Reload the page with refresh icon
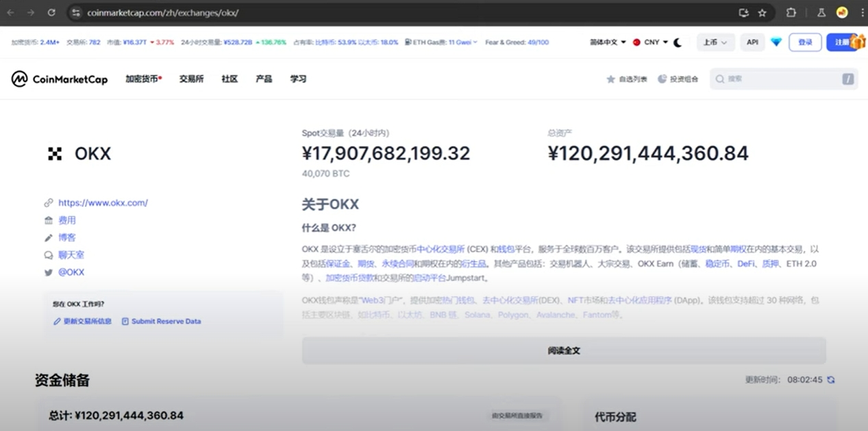The height and width of the screenshot is (431, 868). 51,12
